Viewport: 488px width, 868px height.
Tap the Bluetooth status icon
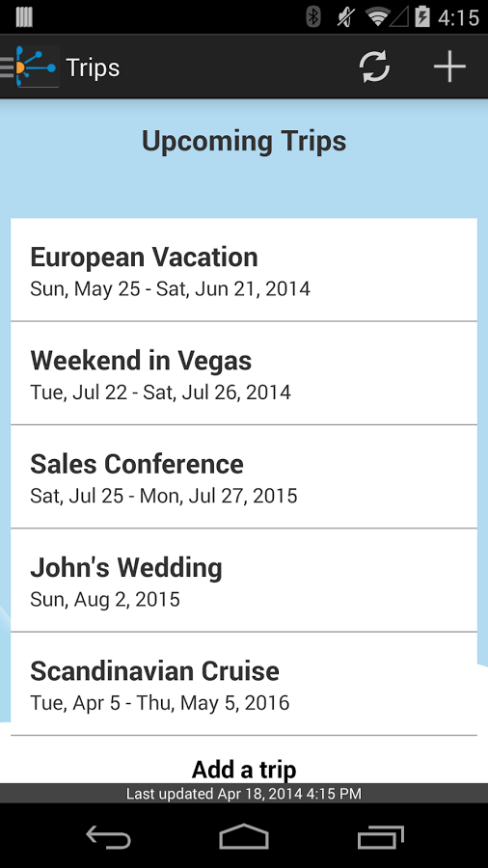[x=313, y=17]
